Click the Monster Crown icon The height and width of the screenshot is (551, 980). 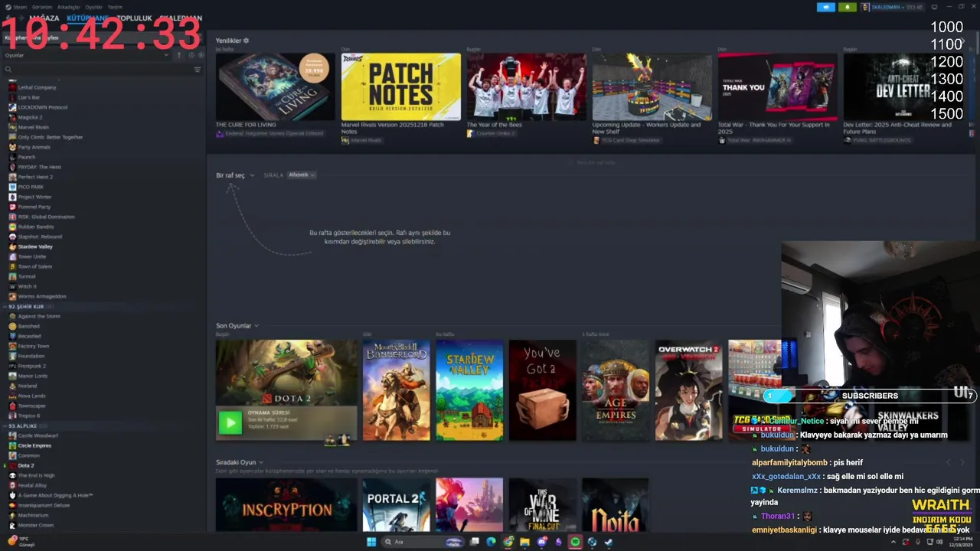[12, 525]
